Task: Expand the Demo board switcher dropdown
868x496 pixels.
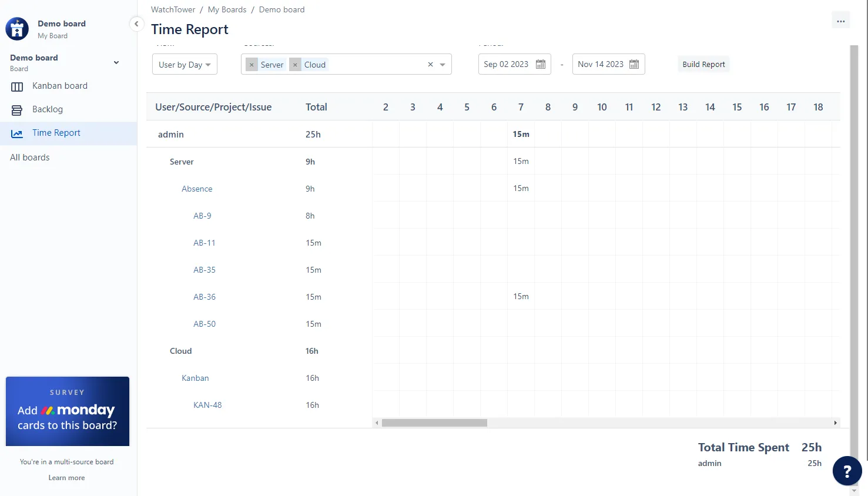Action: (x=116, y=62)
